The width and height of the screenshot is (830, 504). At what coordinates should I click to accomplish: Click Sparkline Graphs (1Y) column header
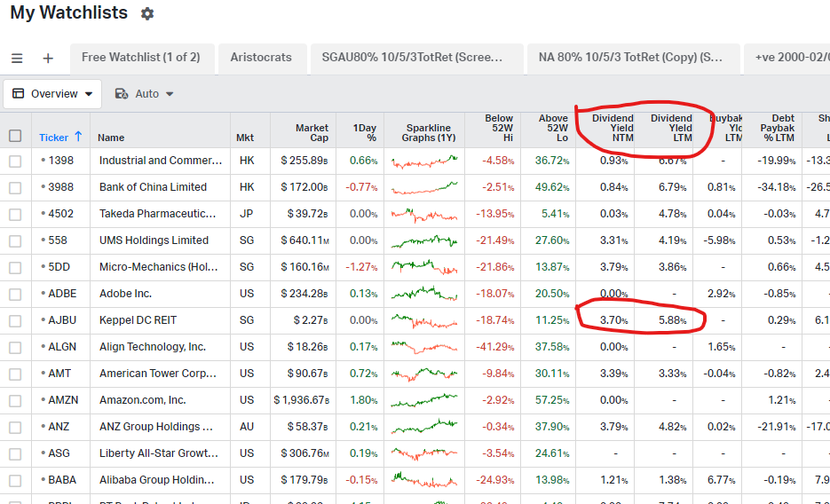[428, 133]
